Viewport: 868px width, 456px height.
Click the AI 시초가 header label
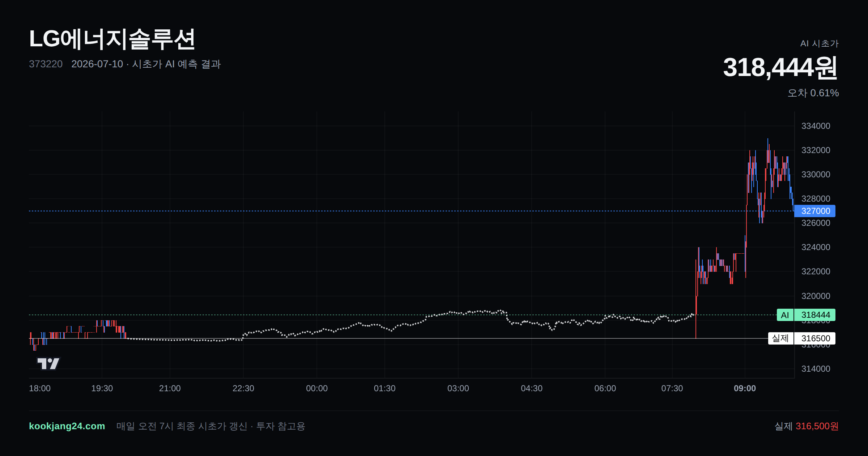(819, 43)
